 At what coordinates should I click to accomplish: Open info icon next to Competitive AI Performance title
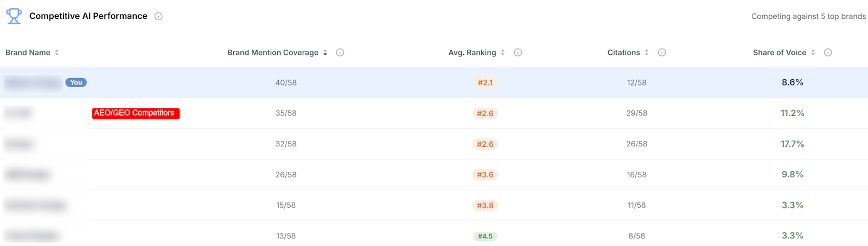coord(158,16)
